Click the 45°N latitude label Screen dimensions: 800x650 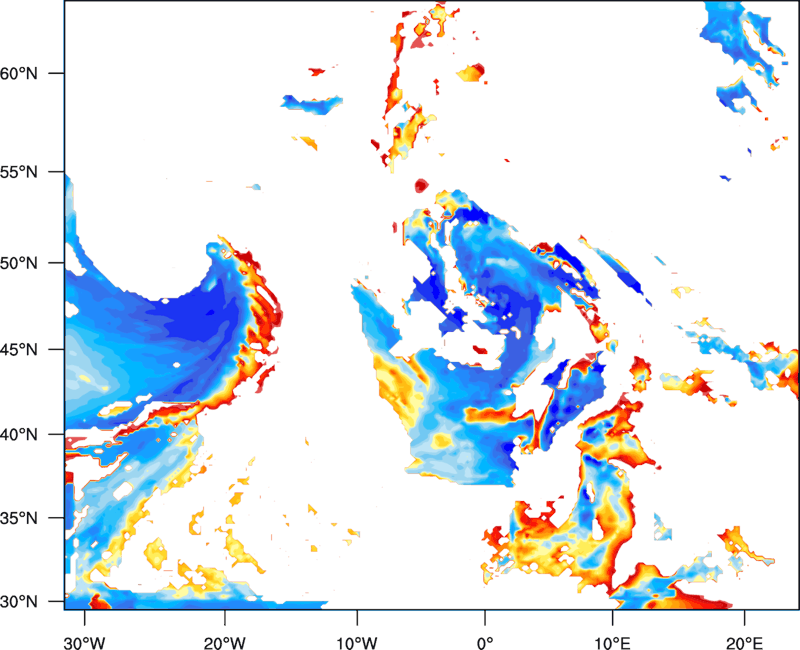point(19,349)
